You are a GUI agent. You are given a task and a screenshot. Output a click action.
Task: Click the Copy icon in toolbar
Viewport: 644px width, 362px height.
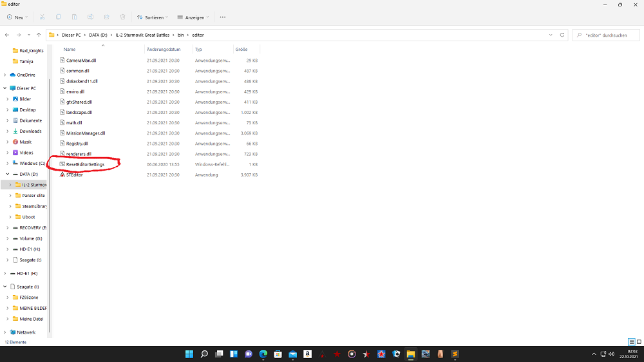click(59, 17)
